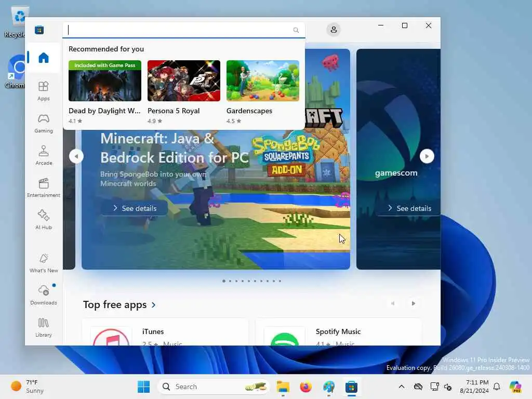Viewport: 532px width, 399px height.
Task: Open File Explorer from the taskbar
Action: click(283, 387)
